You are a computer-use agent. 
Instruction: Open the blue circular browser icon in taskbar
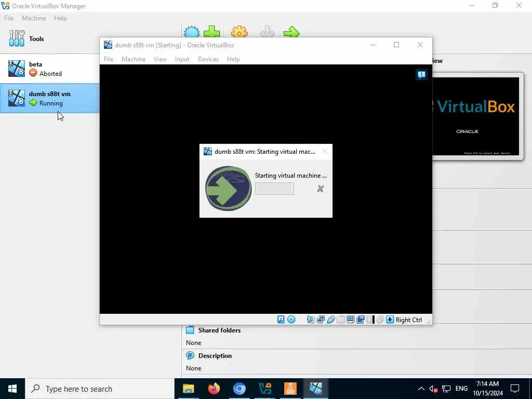click(239, 389)
